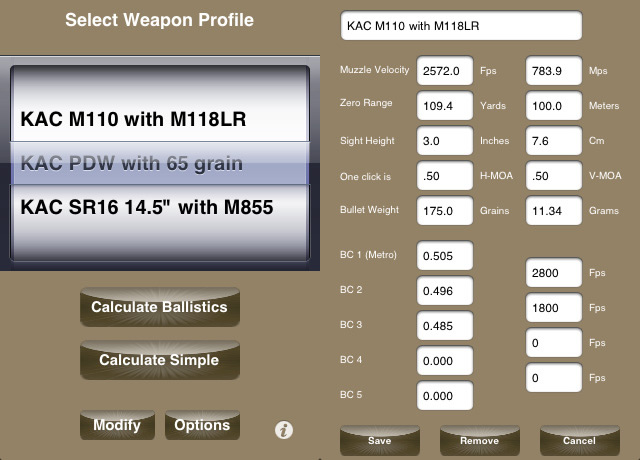Edit the 1800 Fps velocity threshold field
640x460 pixels.
pyautogui.click(x=554, y=308)
